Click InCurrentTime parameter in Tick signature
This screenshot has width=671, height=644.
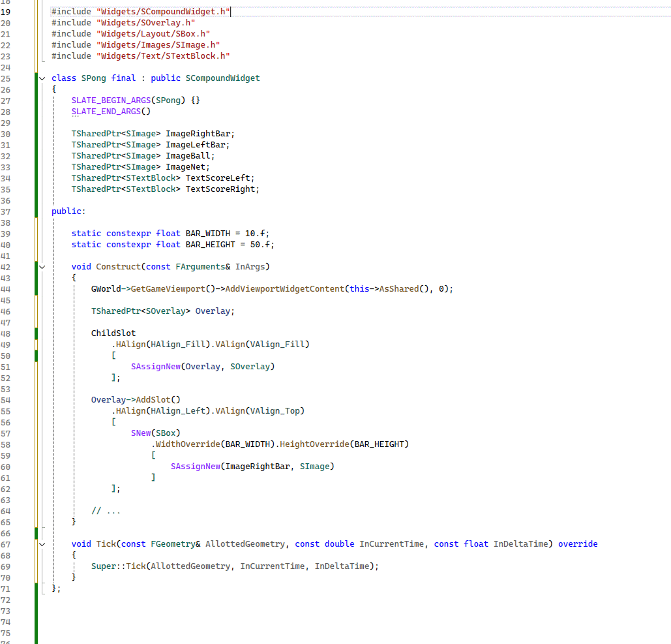(x=391, y=544)
